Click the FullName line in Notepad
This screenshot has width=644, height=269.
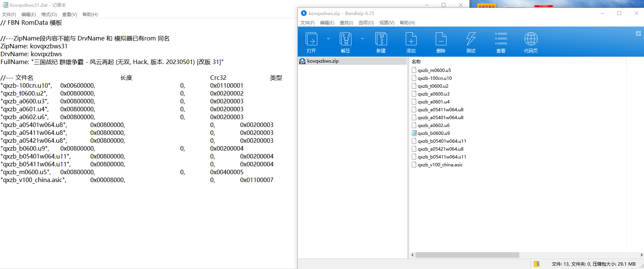[x=112, y=62]
